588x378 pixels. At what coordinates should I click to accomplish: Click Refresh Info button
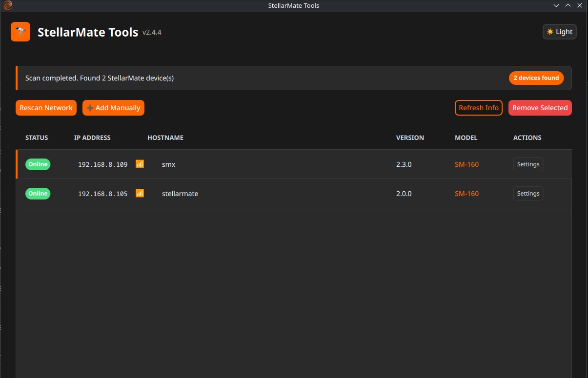(478, 108)
